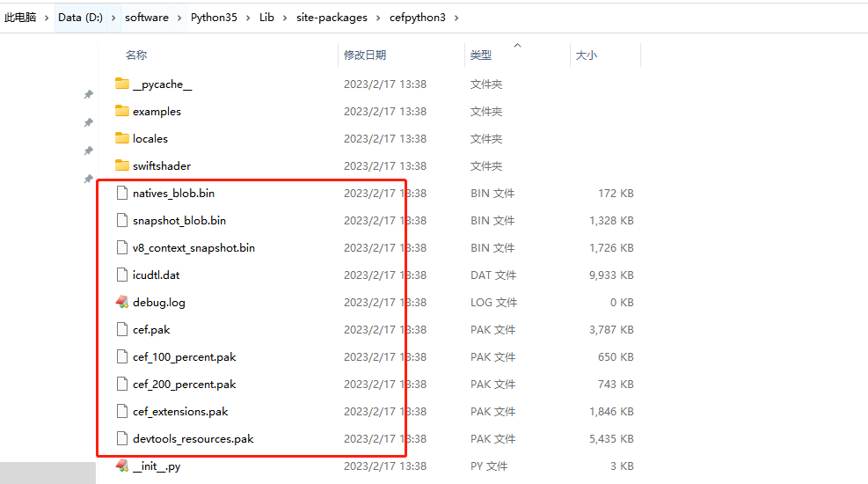
Task: Click the cef.pak file icon
Action: click(x=121, y=329)
